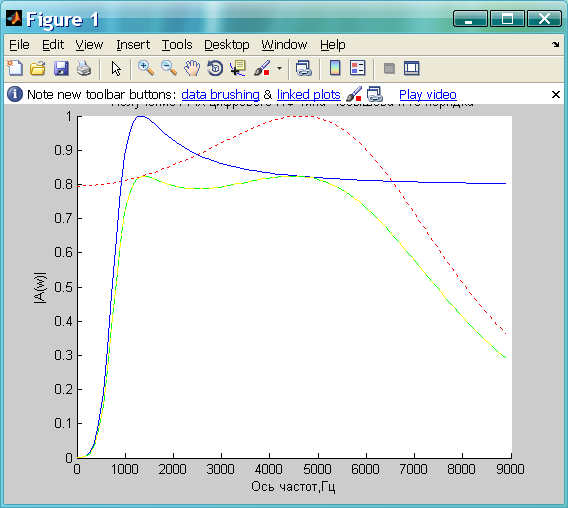The width and height of the screenshot is (568, 508).
Task: Click the y-axis label |A(w)|
Action: (x=40, y=287)
